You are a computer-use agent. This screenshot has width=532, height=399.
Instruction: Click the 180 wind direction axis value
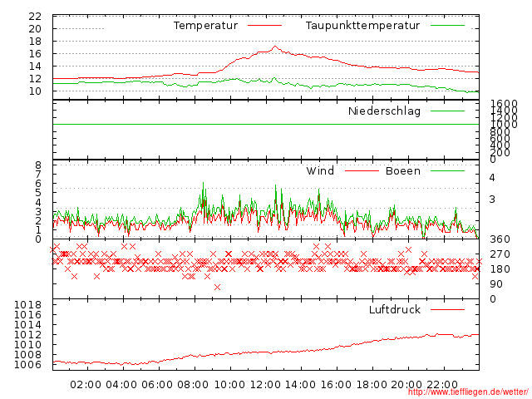tap(500, 269)
